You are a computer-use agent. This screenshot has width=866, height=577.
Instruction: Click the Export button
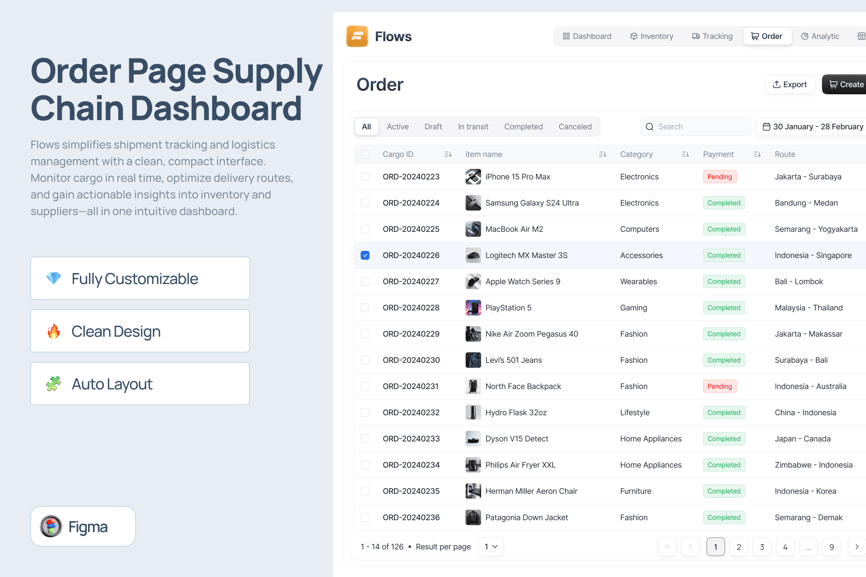(x=789, y=85)
